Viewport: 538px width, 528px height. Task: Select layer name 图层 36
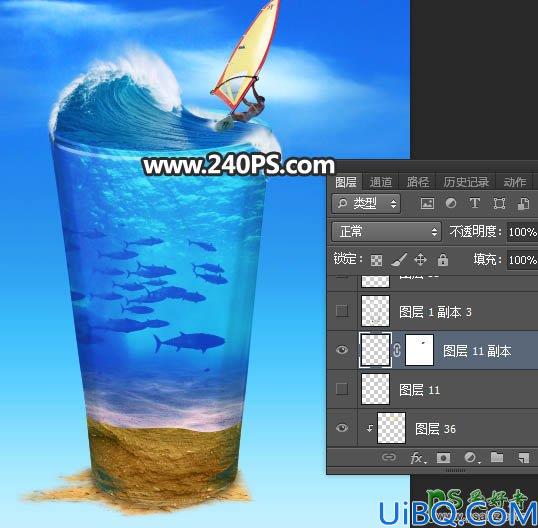pos(435,429)
